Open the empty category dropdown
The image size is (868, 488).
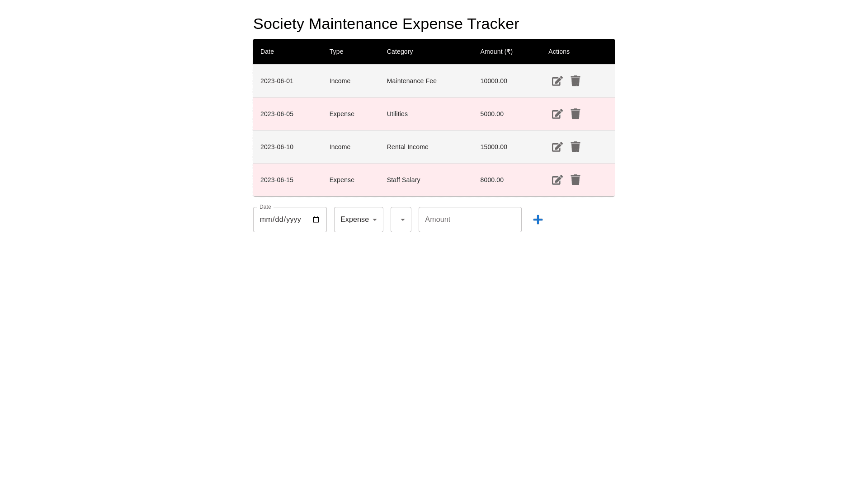click(x=401, y=220)
